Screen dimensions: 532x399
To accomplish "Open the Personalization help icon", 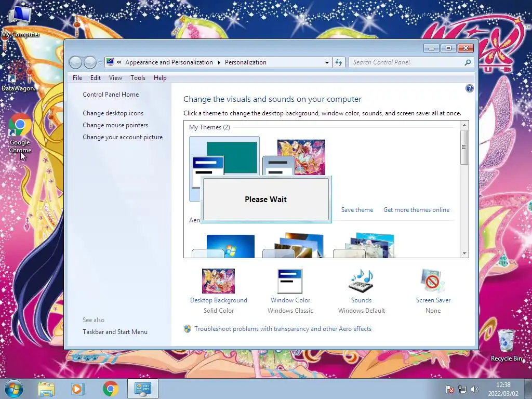I will [469, 88].
